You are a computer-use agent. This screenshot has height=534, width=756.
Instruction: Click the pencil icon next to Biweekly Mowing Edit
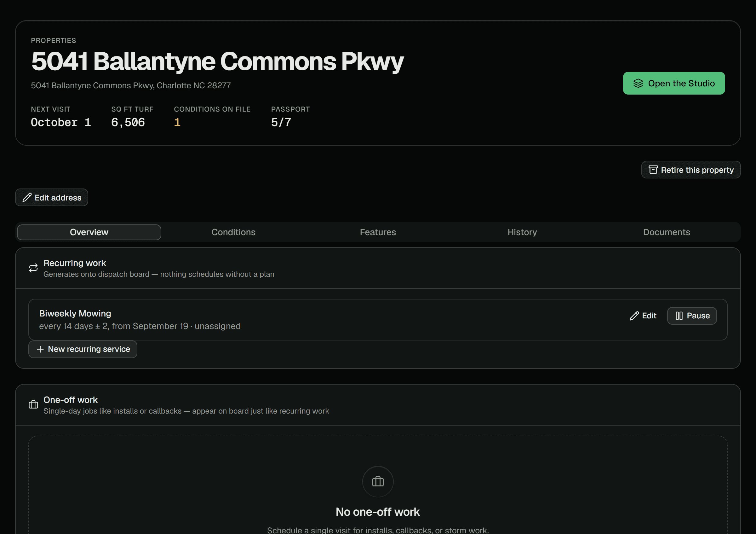tap(634, 316)
